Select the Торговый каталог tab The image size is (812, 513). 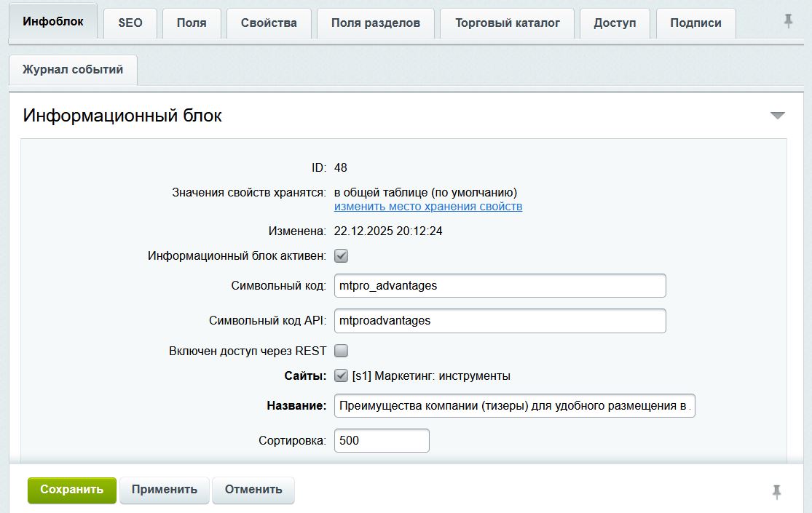[508, 23]
